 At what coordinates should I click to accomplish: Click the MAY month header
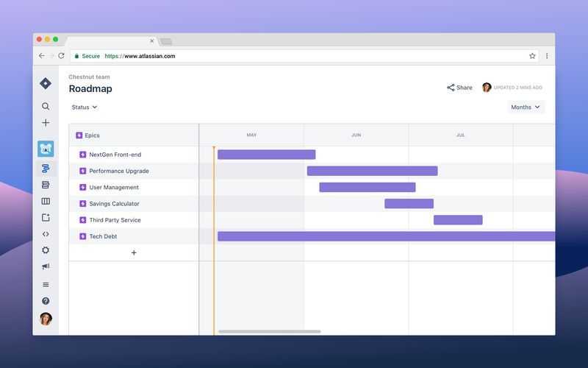[251, 135]
